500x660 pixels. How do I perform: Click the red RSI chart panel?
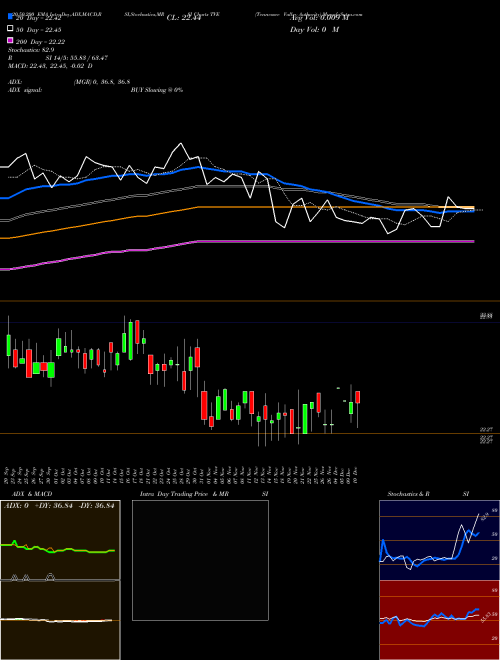[x=439, y=620]
